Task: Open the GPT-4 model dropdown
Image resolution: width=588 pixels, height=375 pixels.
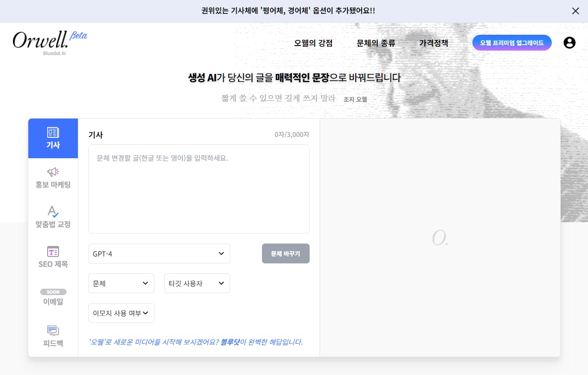Action: (159, 253)
